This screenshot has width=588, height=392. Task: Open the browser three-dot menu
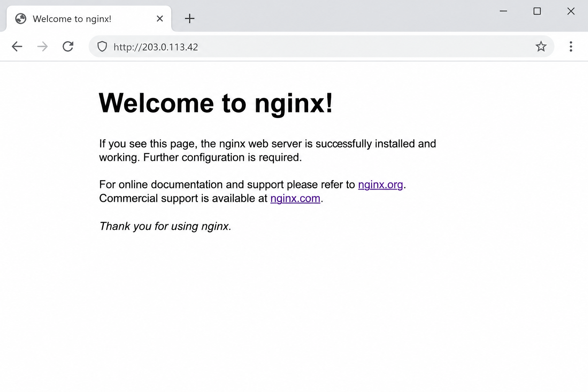[571, 47]
